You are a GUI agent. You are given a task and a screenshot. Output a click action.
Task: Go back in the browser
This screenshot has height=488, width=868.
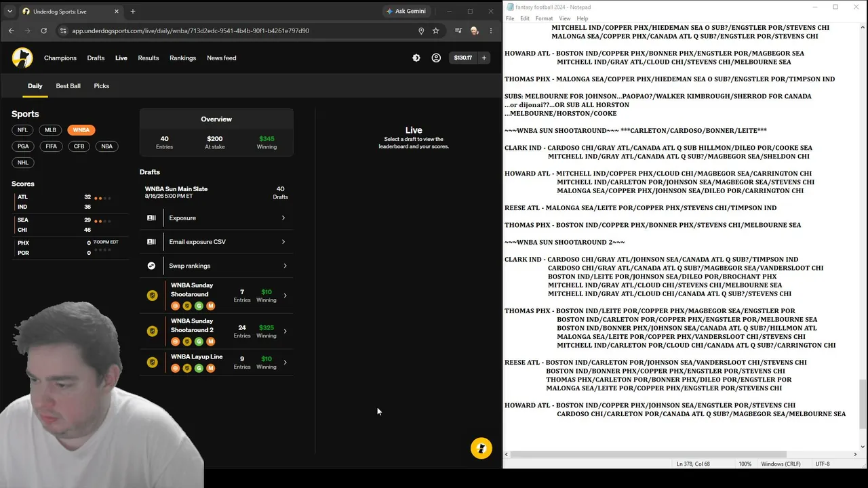pyautogui.click(x=12, y=30)
